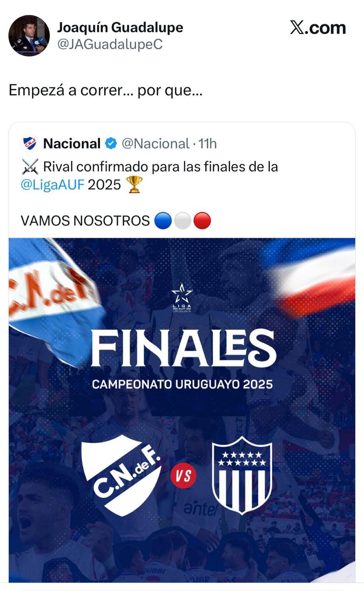Viewport: 364px width, 591px height.
Task: Open the @LigaAUF mention link
Action: click(52, 184)
